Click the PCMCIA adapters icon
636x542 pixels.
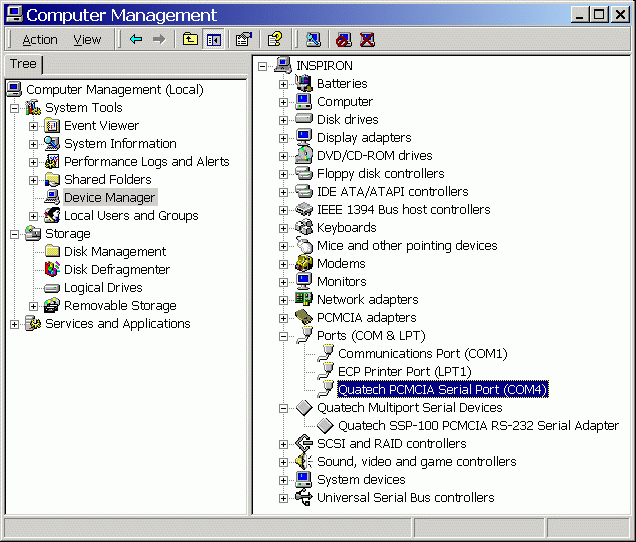(x=304, y=317)
